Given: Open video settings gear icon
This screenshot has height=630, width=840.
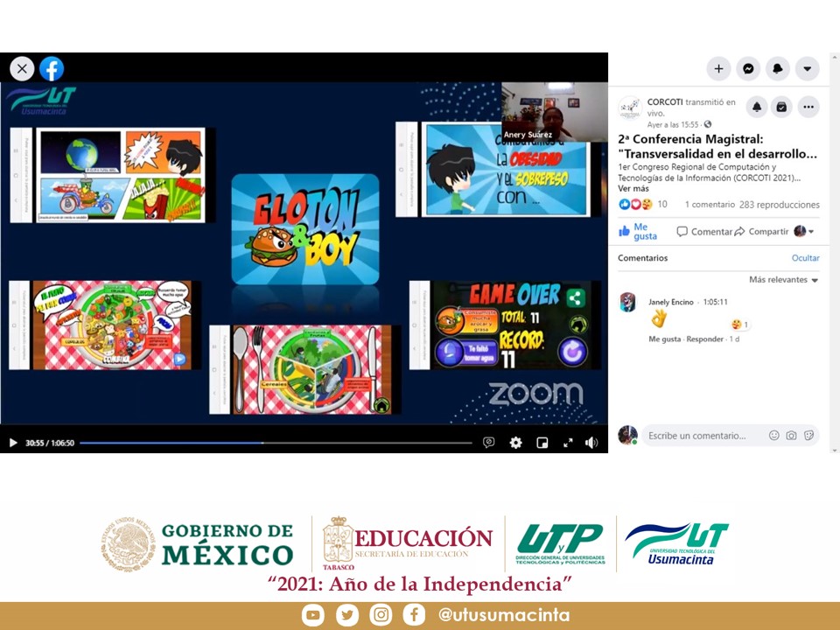Looking at the screenshot, I should click(515, 443).
